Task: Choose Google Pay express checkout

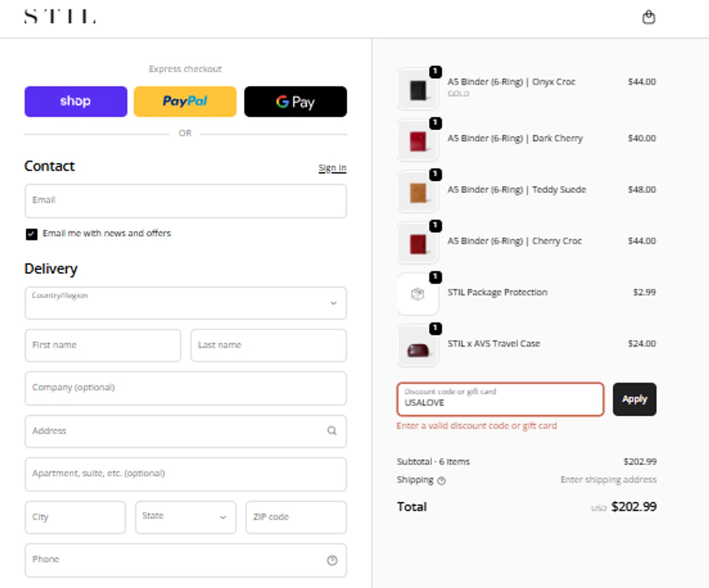Action: click(x=295, y=101)
